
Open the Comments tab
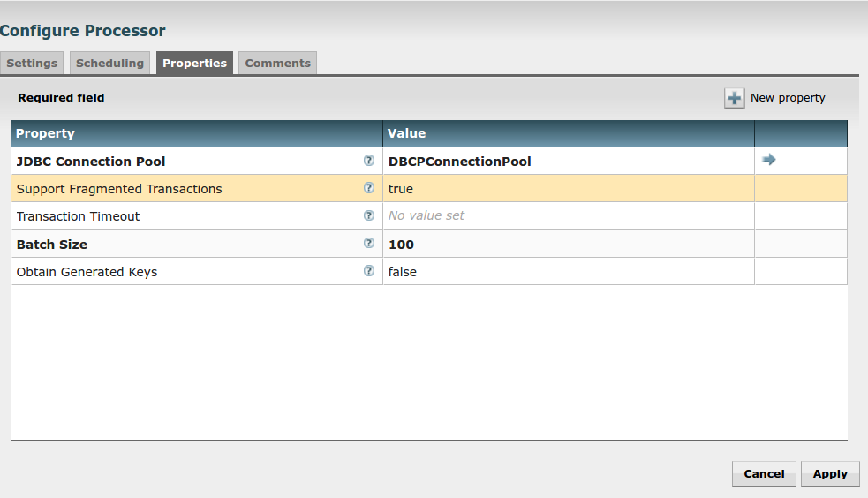(277, 64)
